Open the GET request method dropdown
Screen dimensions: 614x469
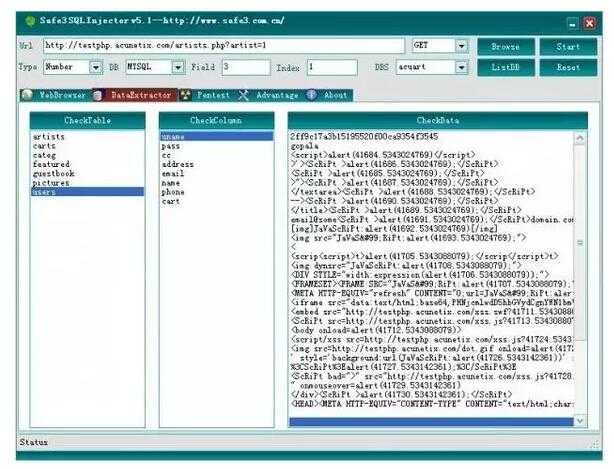point(462,46)
